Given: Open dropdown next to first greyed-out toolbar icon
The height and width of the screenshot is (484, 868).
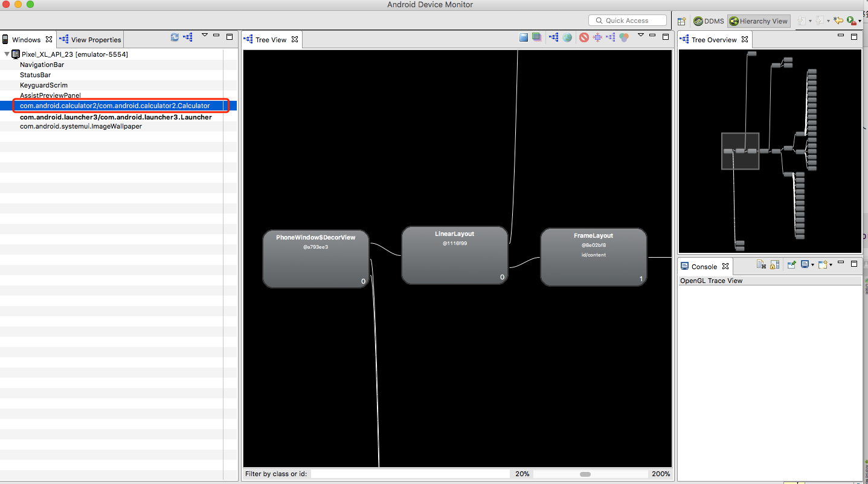Looking at the screenshot, I should coord(810,22).
